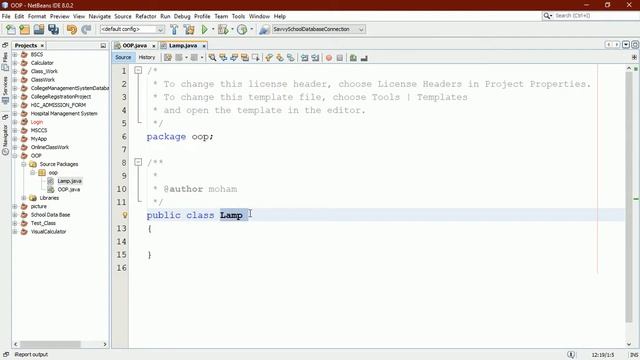Click Shift Line Left icon
This screenshot has height=360, width=640.
304,58
